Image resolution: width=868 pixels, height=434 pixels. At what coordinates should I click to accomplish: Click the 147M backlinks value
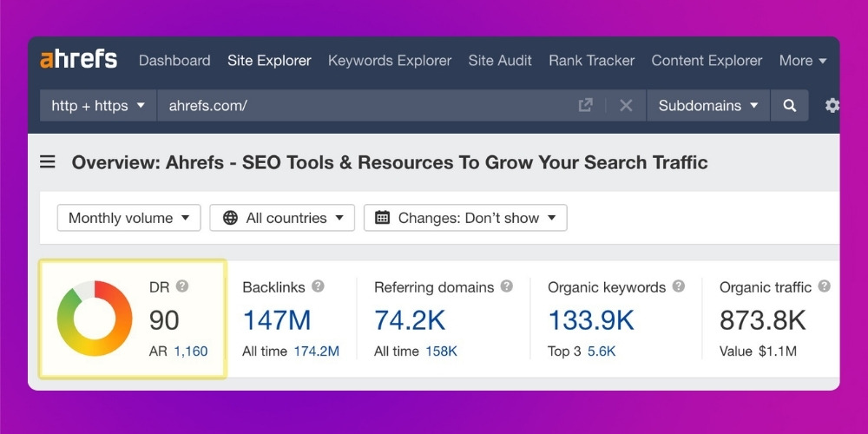coord(277,320)
